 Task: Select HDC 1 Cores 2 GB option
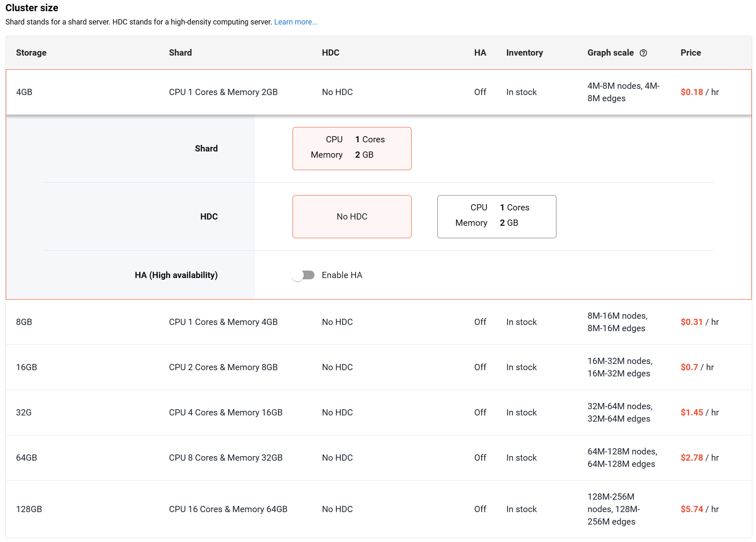pyautogui.click(x=496, y=217)
